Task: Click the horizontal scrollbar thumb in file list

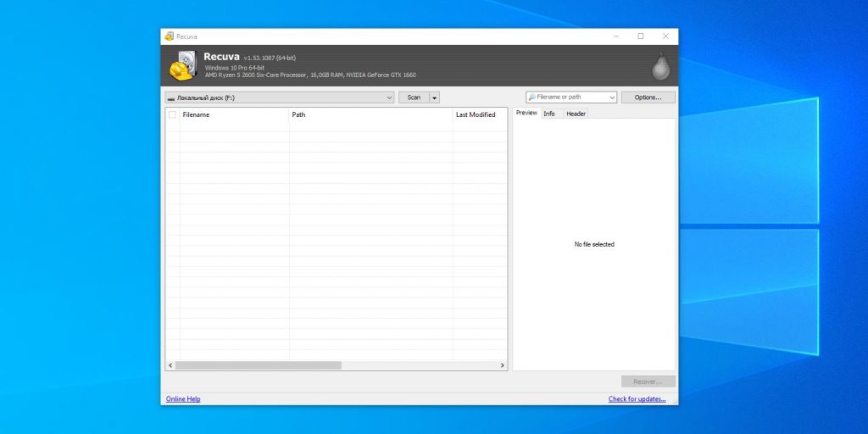Action: [x=258, y=365]
